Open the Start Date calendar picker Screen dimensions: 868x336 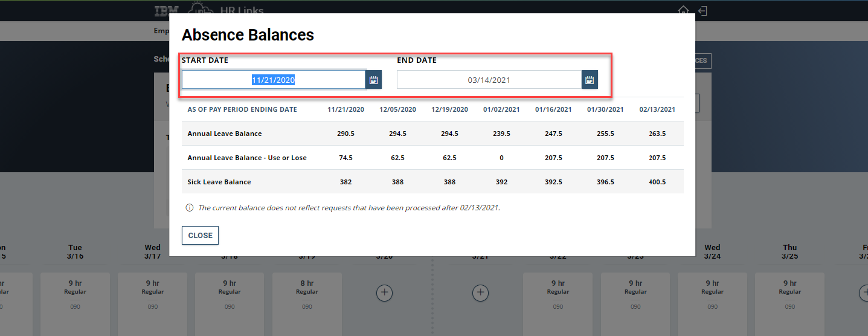(373, 80)
